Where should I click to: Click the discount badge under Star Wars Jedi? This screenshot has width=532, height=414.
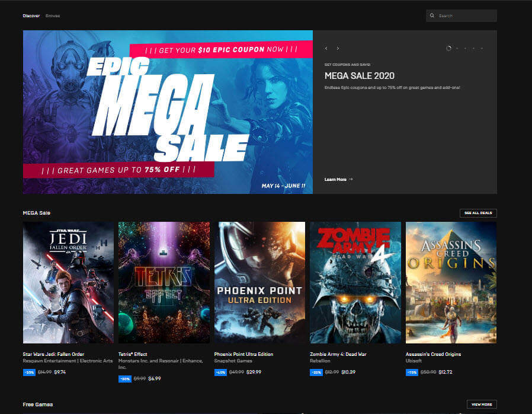(x=29, y=372)
